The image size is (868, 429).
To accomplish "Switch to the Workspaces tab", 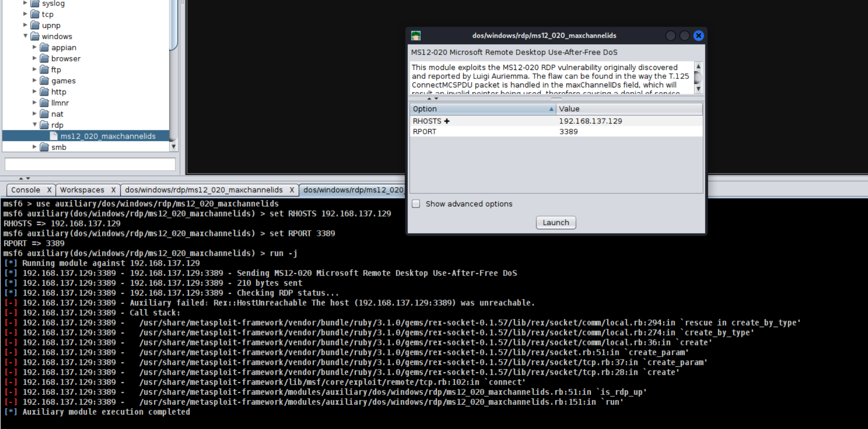I will (x=82, y=190).
